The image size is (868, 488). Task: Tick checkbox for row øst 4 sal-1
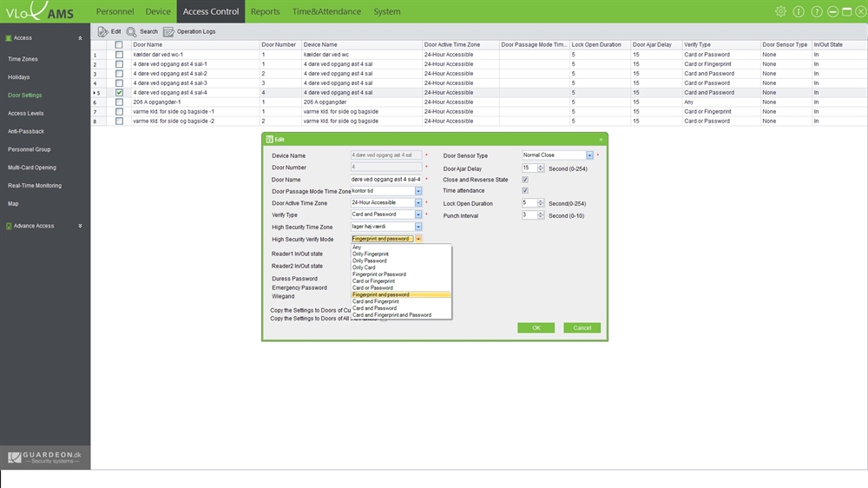pos(119,64)
